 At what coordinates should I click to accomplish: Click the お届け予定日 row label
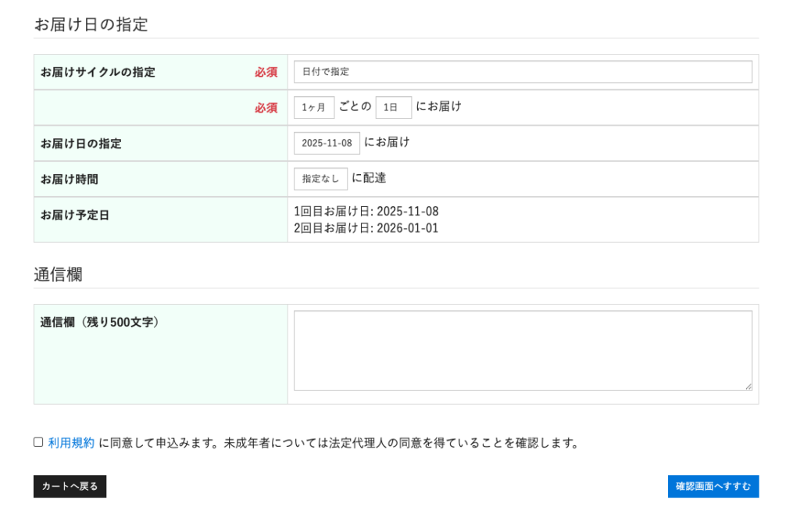click(75, 215)
